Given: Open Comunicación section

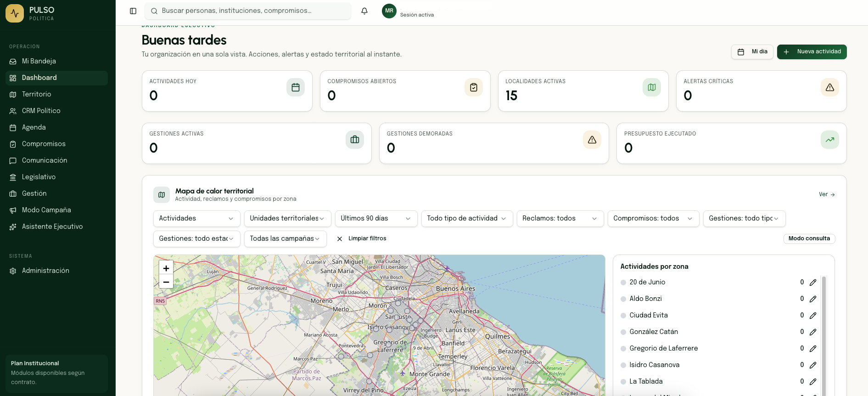Looking at the screenshot, I should pyautogui.click(x=56, y=161).
